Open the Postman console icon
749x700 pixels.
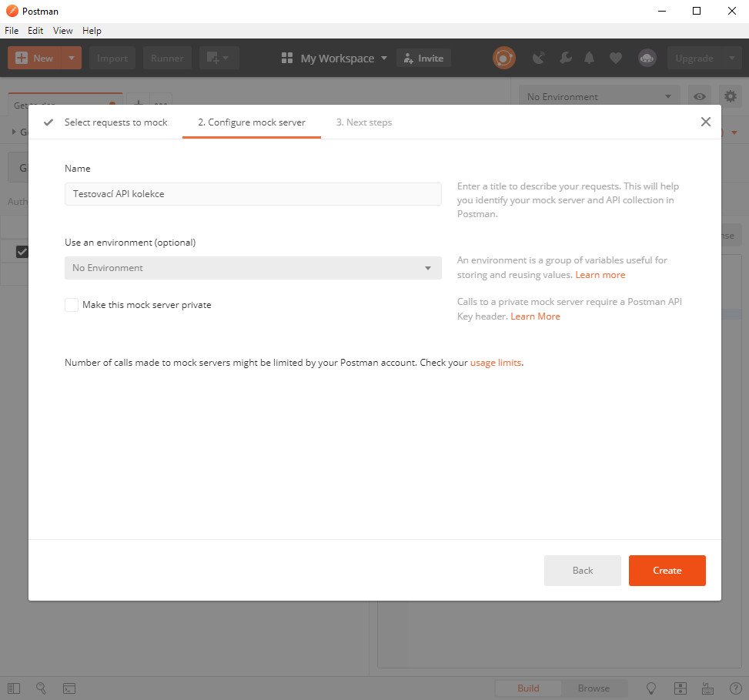click(69, 688)
